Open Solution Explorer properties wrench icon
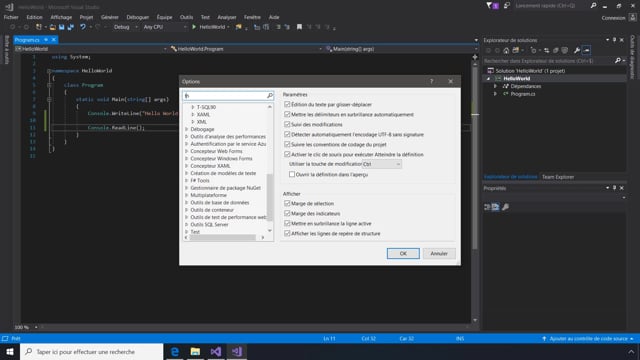 coord(577,50)
